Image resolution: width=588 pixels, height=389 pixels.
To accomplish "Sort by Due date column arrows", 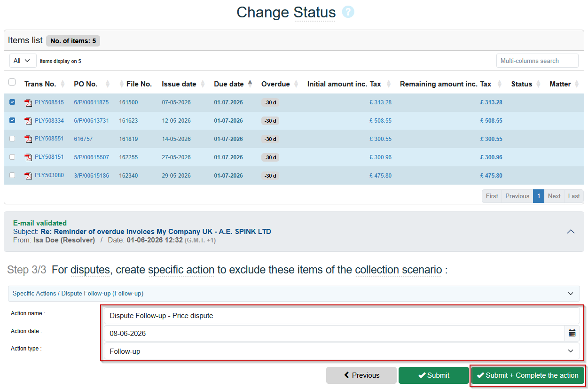I will [x=250, y=84].
